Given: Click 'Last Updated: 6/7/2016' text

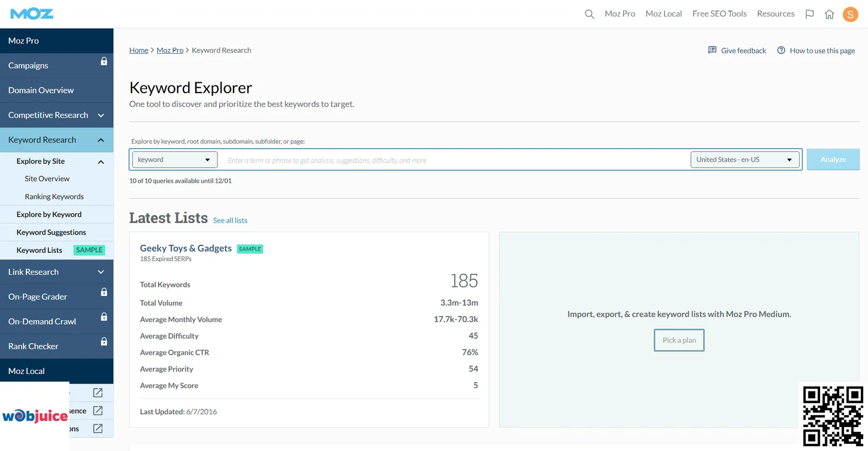Looking at the screenshot, I should coord(178,411).
